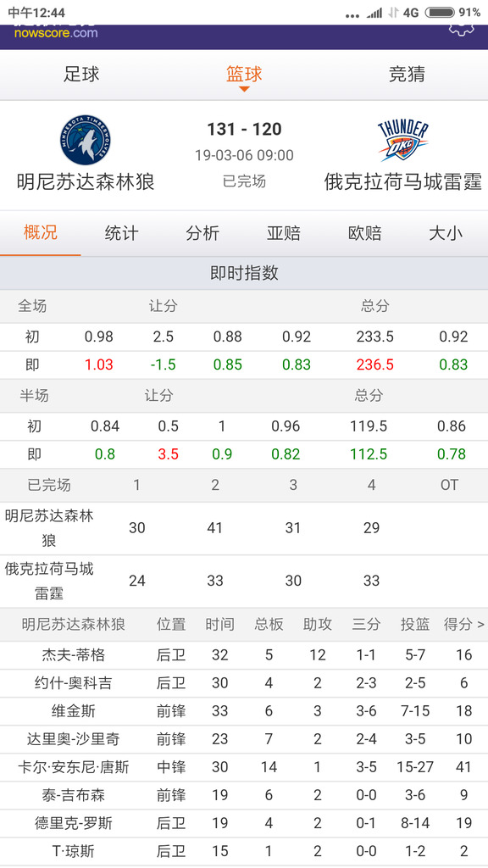Switch to the 统计 tab
Screen dimensions: 488x868
coord(121,232)
